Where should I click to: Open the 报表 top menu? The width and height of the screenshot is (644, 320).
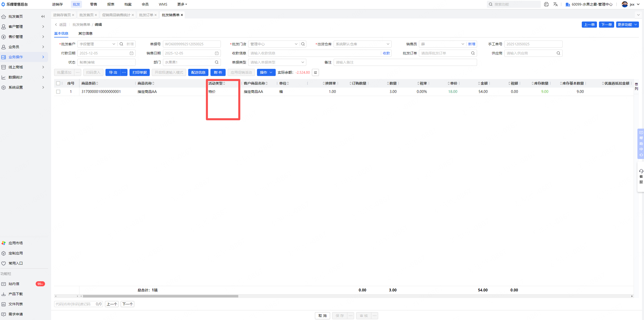coord(111,4)
